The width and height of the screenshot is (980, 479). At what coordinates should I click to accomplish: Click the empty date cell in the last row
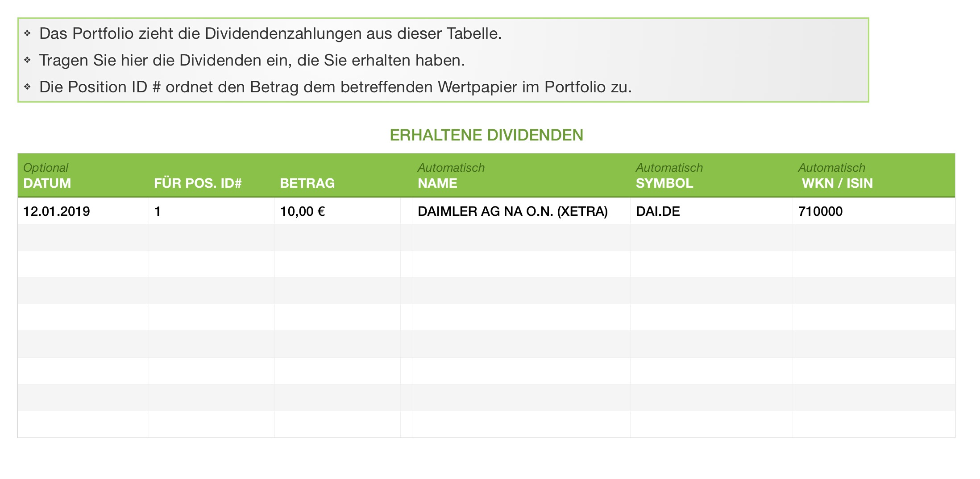(x=83, y=424)
